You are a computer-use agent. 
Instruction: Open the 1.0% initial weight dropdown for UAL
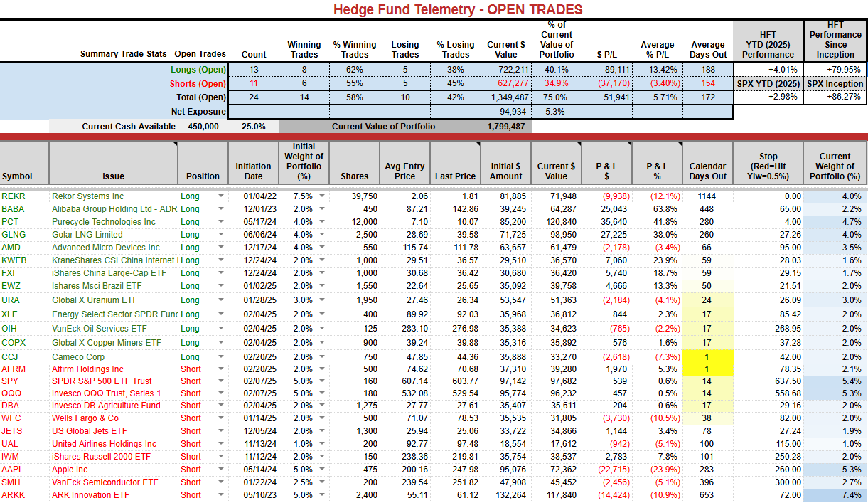(x=323, y=445)
